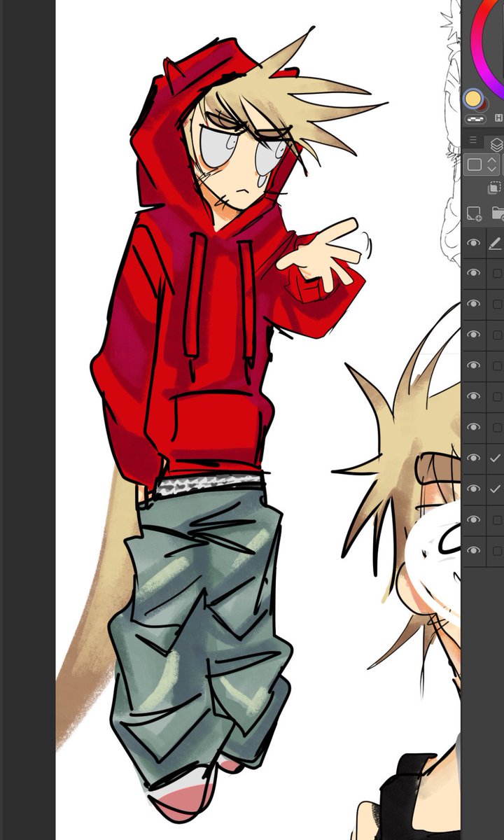The width and height of the screenshot is (504, 840).
Task: Open the layer panel hamburger menu
Action: coord(473,141)
